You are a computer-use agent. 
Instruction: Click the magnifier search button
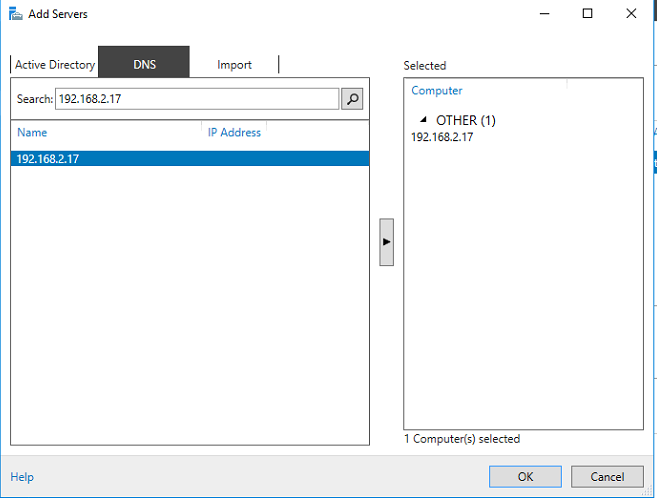pos(352,99)
